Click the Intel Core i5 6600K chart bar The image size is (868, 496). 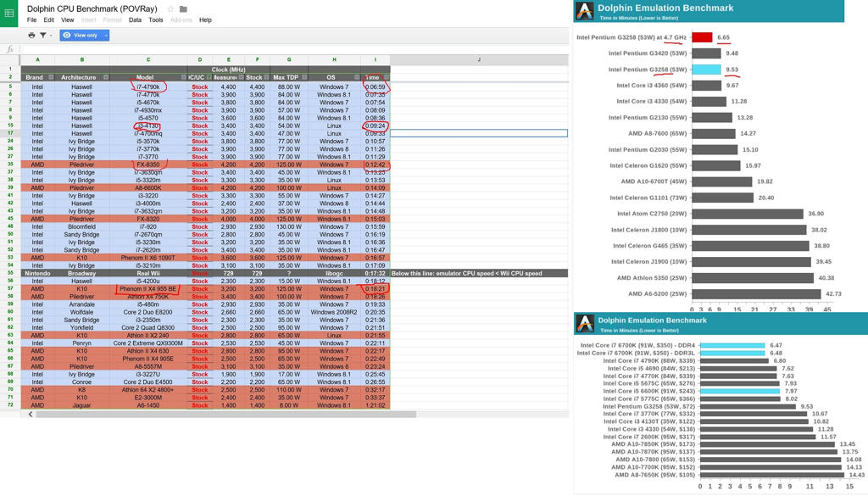point(740,391)
